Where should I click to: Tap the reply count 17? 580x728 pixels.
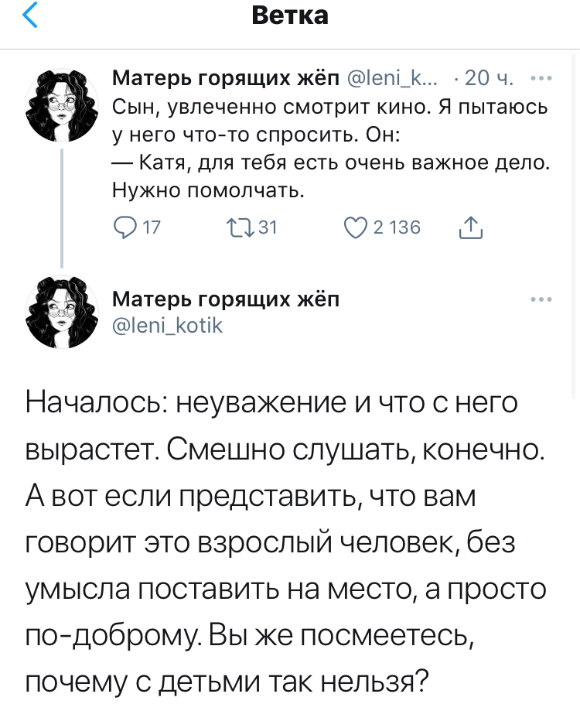tap(152, 227)
